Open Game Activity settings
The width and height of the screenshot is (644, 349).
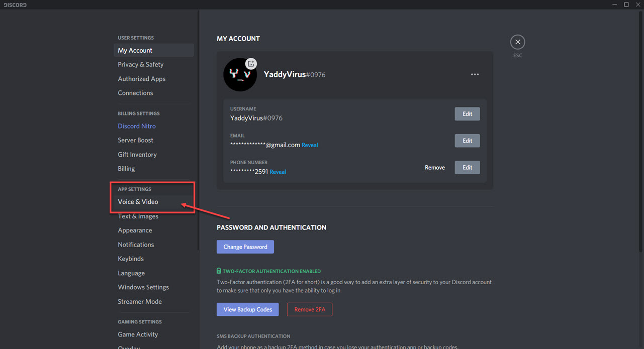137,334
